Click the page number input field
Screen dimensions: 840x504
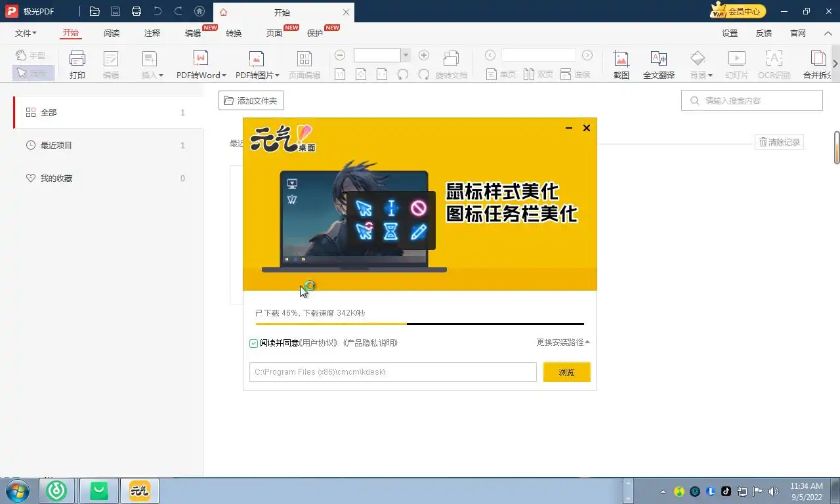538,55
